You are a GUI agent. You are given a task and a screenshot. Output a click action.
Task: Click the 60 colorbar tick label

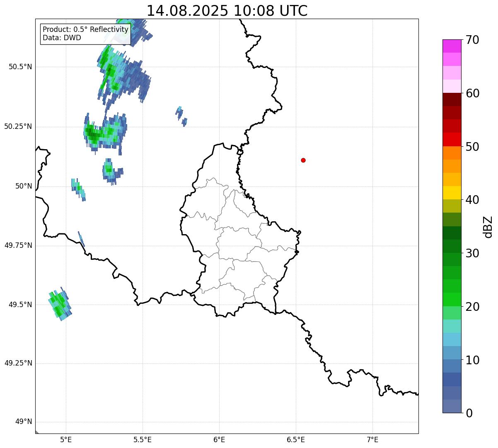pyautogui.click(x=472, y=94)
